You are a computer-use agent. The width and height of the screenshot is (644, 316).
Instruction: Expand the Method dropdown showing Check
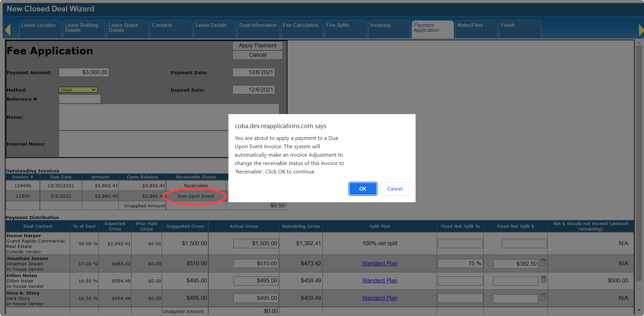tap(78, 90)
